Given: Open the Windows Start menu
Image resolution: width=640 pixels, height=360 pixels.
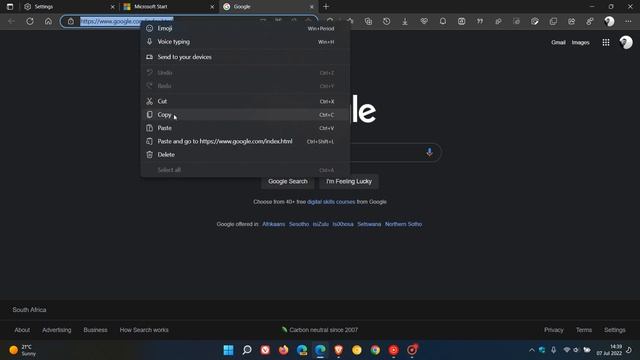Looking at the screenshot, I should click(229, 350).
